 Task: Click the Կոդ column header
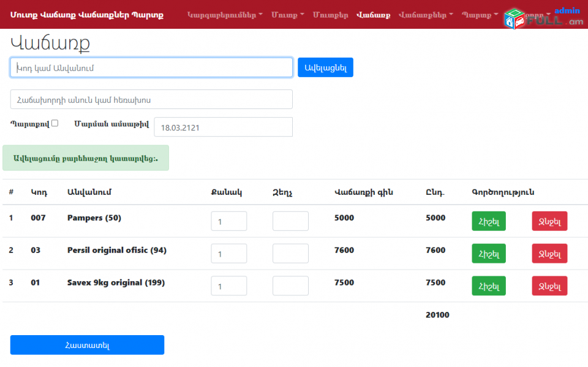click(39, 192)
